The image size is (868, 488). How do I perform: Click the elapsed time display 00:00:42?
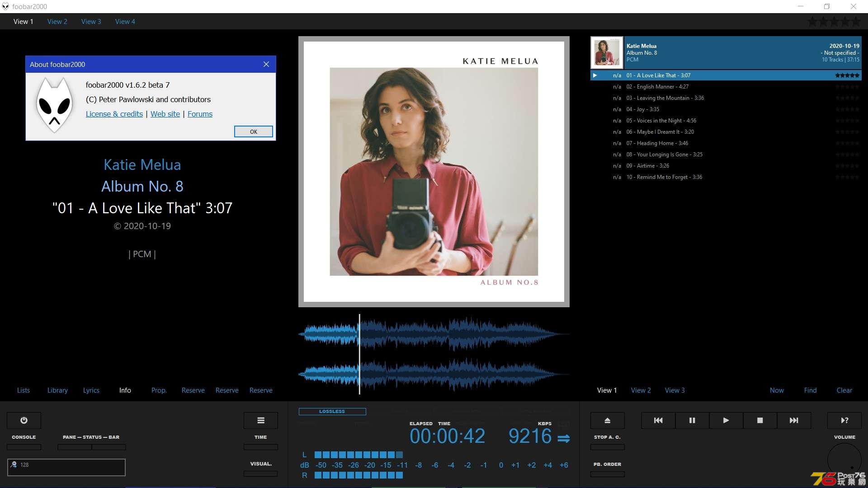tap(447, 436)
